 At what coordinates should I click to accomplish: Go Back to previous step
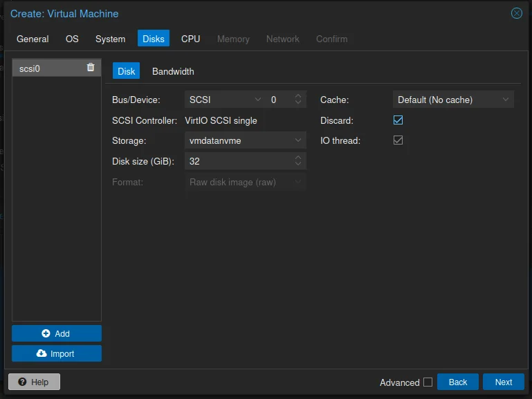[x=458, y=382]
